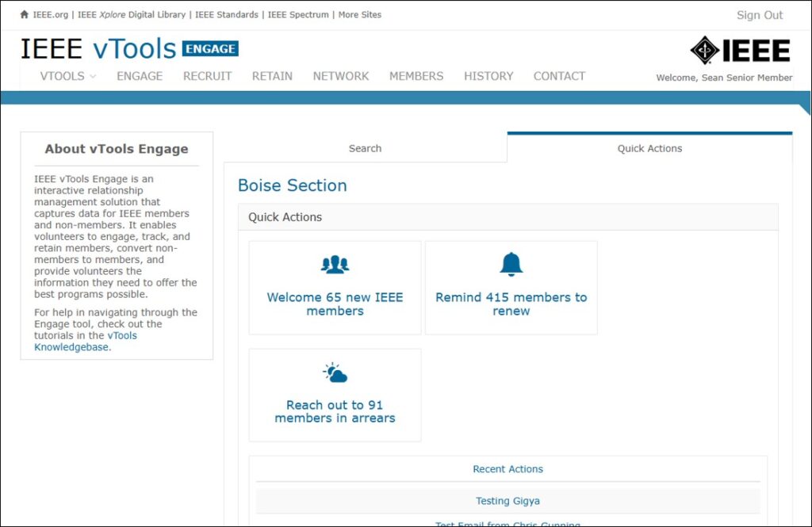Click the bell icon for renewal reminders
Screen dimensions: 812x527
coord(511,264)
